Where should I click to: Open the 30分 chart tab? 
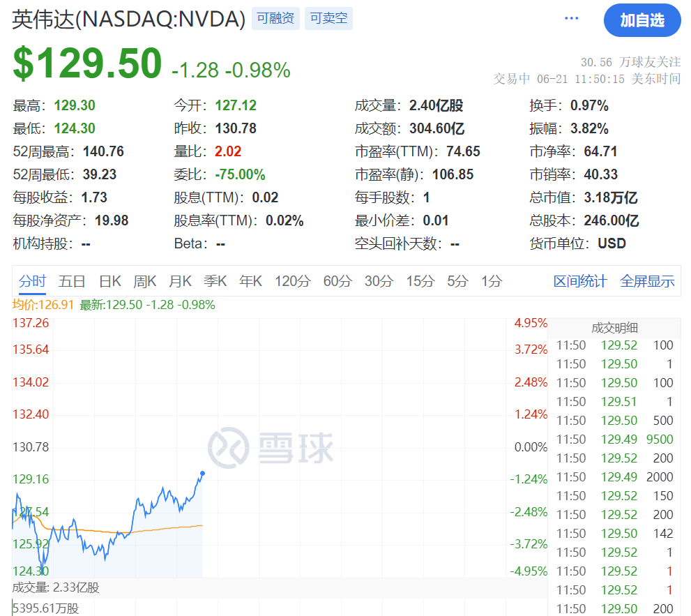(379, 281)
